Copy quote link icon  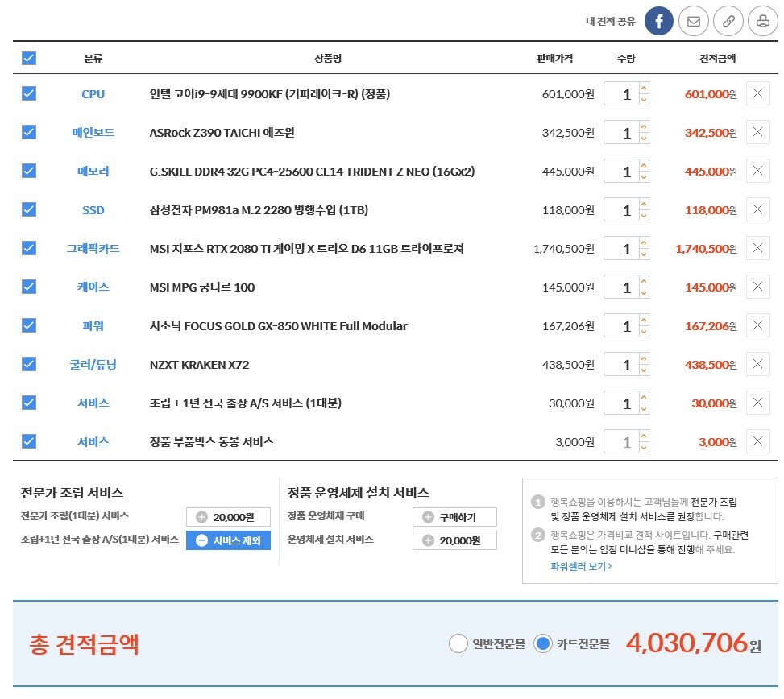(728, 21)
